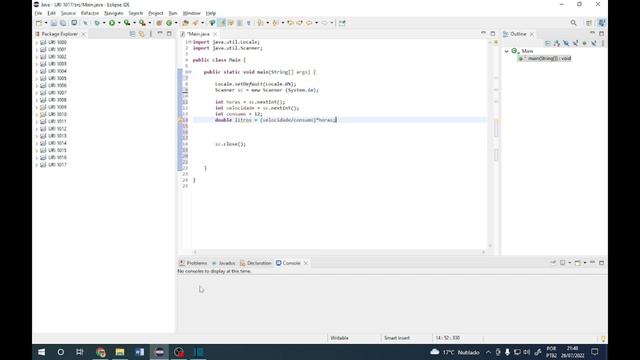Click the New Java Class icon
The height and width of the screenshot is (360, 640).
[169, 23]
